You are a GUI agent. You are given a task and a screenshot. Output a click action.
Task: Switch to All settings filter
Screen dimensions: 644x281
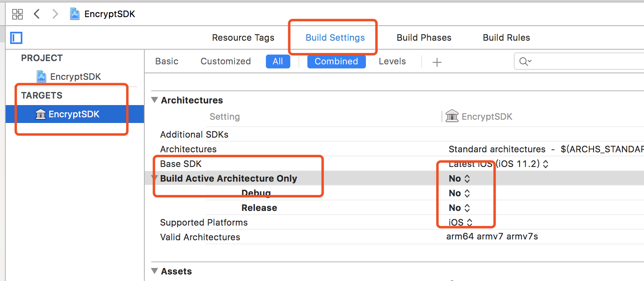click(278, 61)
